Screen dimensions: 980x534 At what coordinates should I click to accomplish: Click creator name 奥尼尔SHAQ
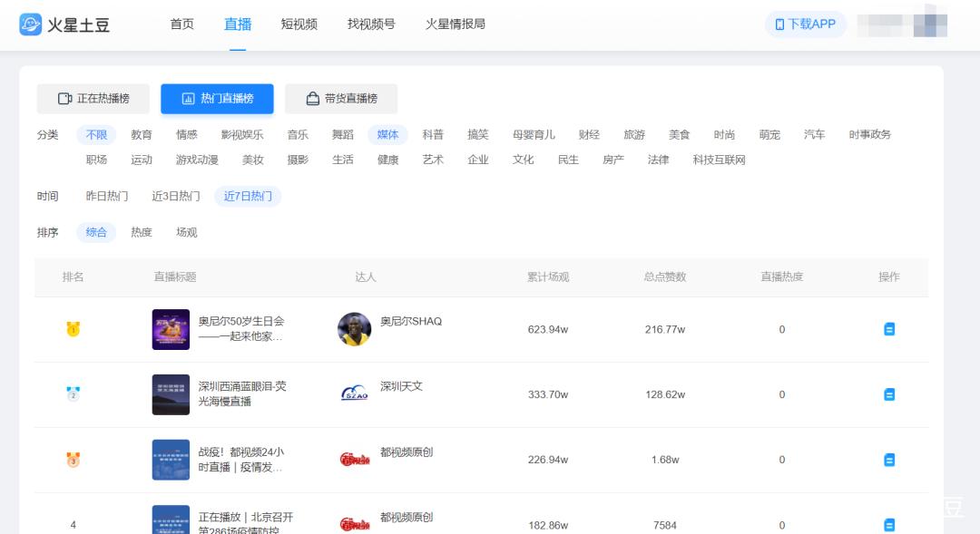coord(411,321)
